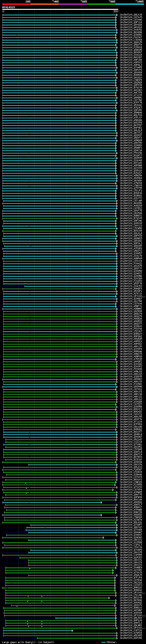Screen dimensions: 146x644
Task: Select the UniRef100_P23958 label
Action: [131, 485]
